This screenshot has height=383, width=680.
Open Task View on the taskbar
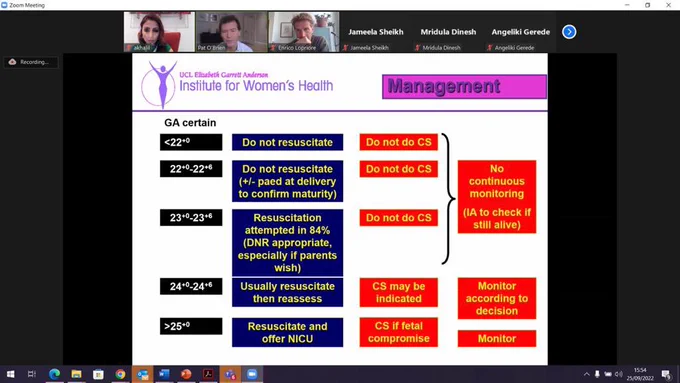click(x=32, y=374)
